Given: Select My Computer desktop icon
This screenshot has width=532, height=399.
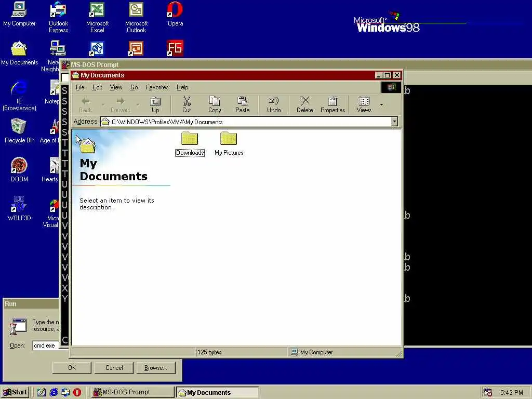Looking at the screenshot, I should click(19, 14).
